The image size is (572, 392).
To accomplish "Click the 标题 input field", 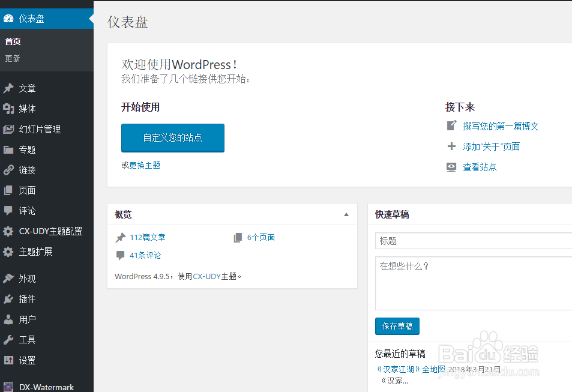I will pos(474,241).
